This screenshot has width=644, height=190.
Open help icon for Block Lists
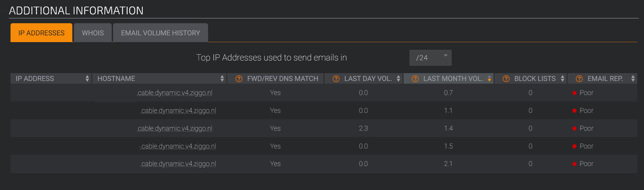tap(506, 79)
